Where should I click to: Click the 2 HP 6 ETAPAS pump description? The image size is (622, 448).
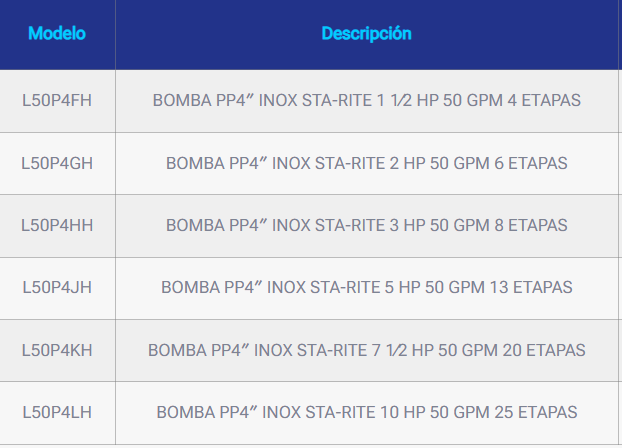[366, 163]
